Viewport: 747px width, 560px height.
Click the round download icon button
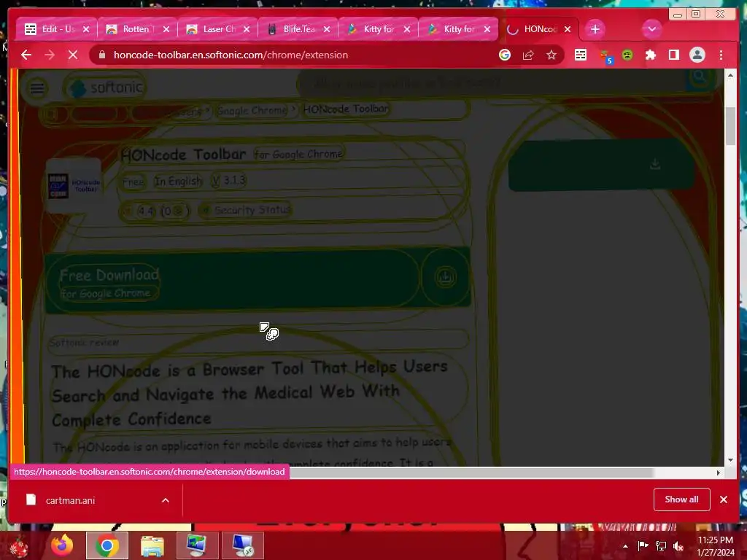click(446, 277)
